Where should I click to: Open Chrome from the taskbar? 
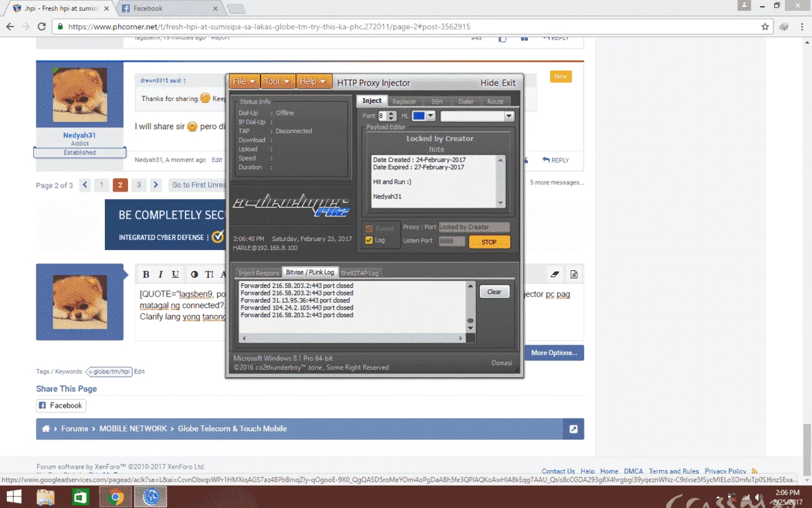tap(115, 498)
